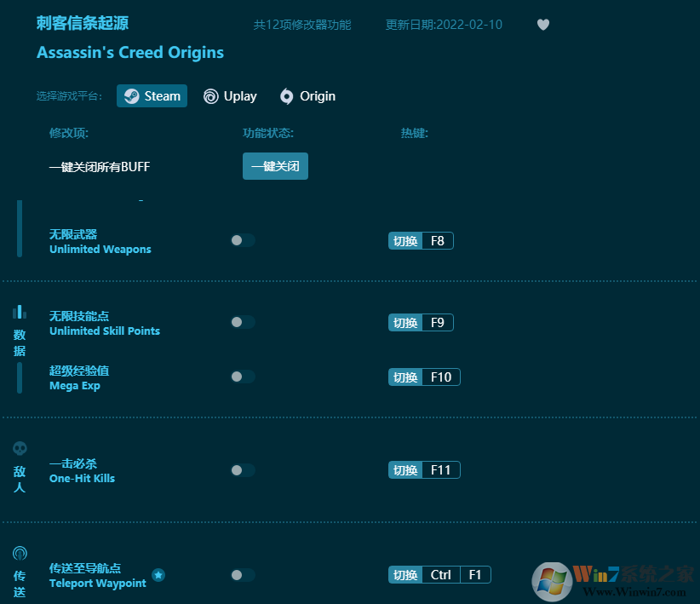Click the Origin logo icon
This screenshot has height=604, width=700.
pos(287,96)
